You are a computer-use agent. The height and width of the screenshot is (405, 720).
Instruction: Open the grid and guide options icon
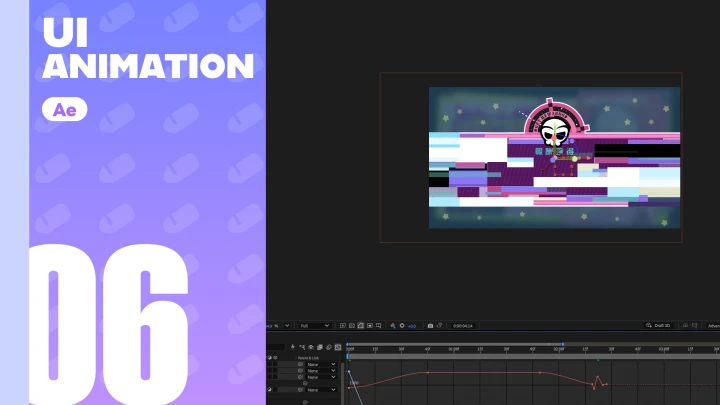378,326
